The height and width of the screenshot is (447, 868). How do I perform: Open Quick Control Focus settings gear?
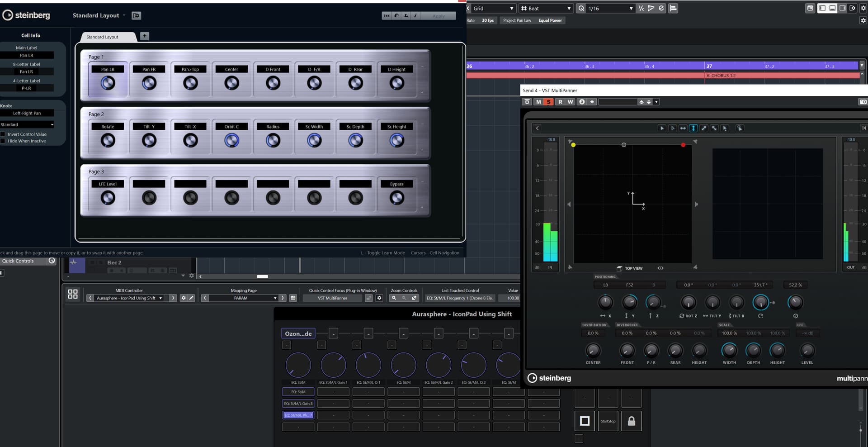(379, 298)
